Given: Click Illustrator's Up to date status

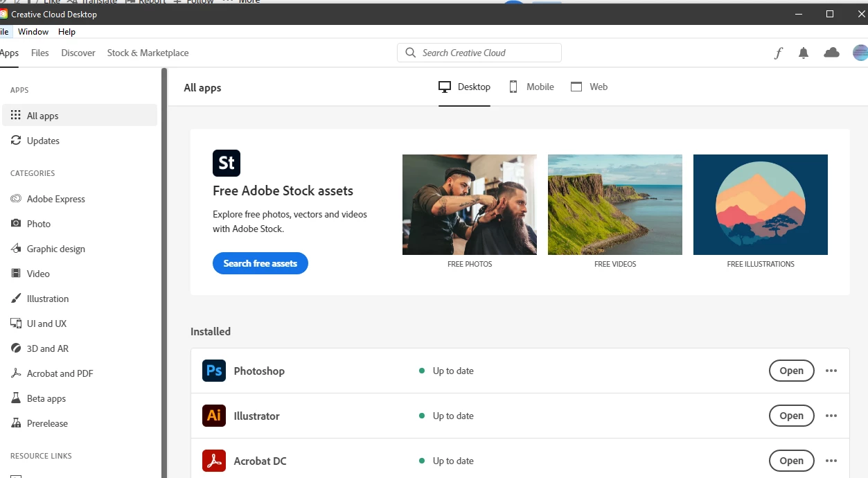Looking at the screenshot, I should [447, 416].
